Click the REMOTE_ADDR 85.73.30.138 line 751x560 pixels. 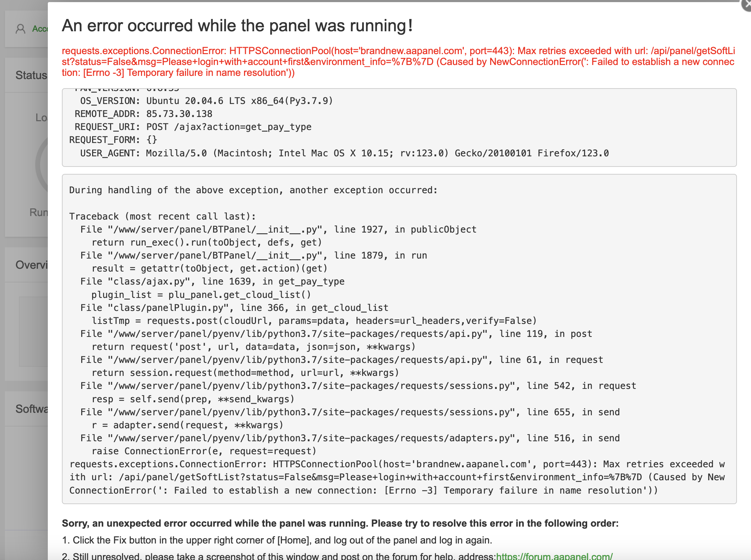click(x=143, y=114)
